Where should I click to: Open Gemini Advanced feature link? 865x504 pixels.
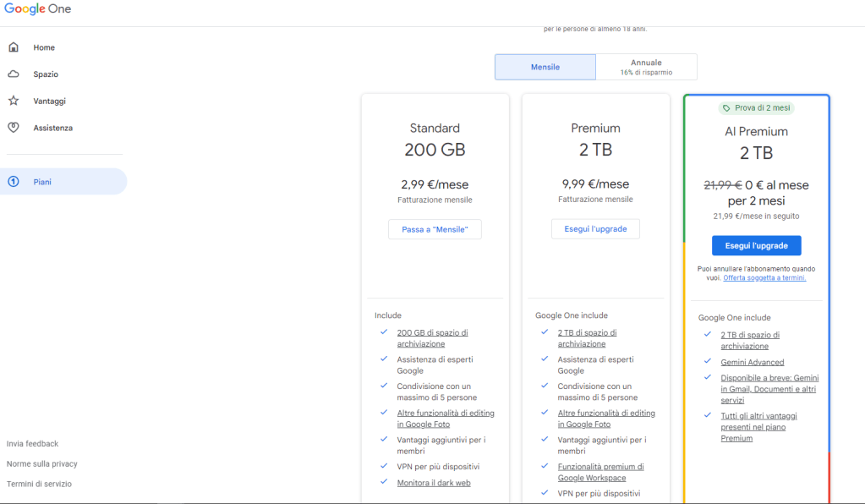coord(752,362)
